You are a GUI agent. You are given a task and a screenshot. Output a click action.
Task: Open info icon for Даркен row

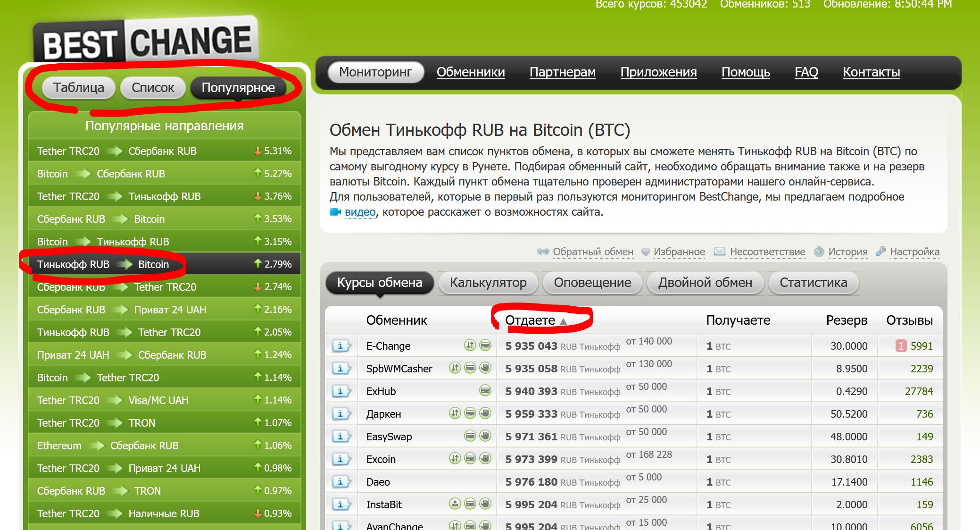tap(341, 414)
